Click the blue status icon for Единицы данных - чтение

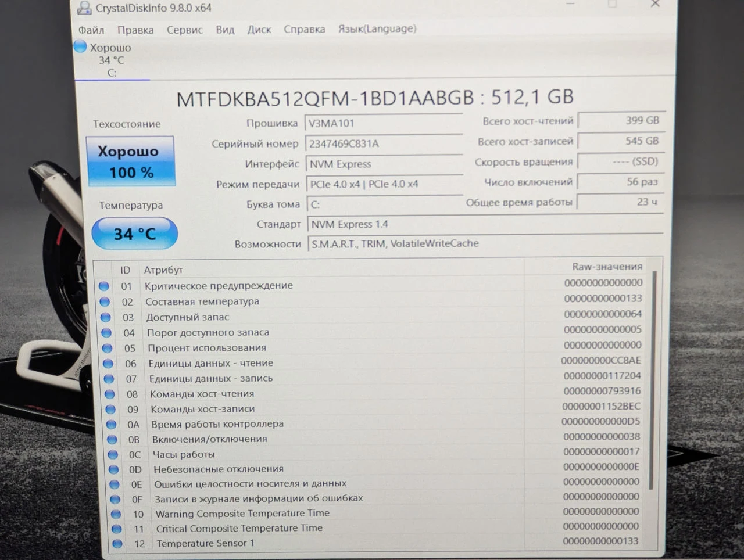point(108,364)
